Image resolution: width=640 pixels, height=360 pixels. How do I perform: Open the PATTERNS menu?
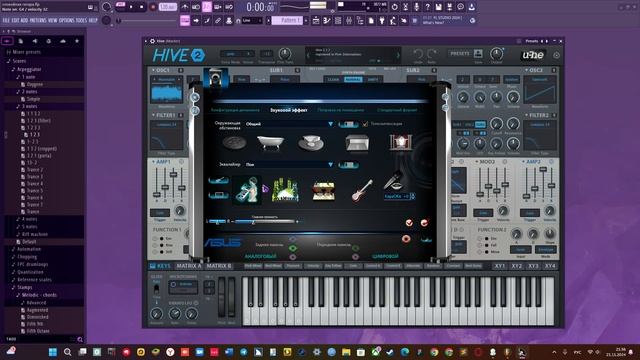(38, 20)
